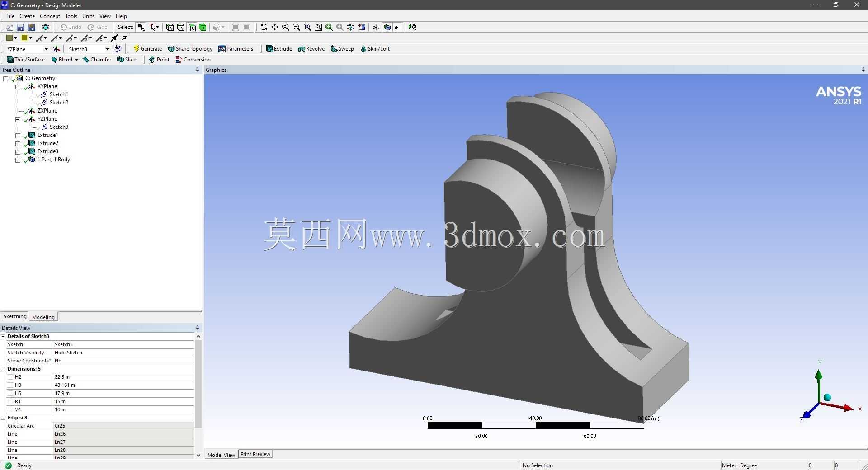Click the Rotate view tool
The height and width of the screenshot is (470, 868).
tap(264, 27)
